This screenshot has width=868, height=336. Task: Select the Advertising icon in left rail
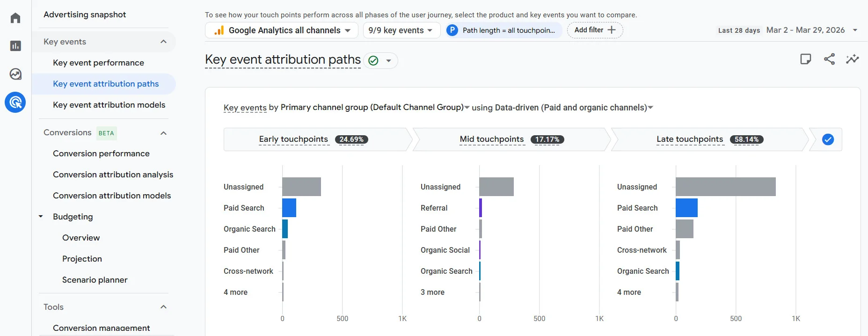15,102
